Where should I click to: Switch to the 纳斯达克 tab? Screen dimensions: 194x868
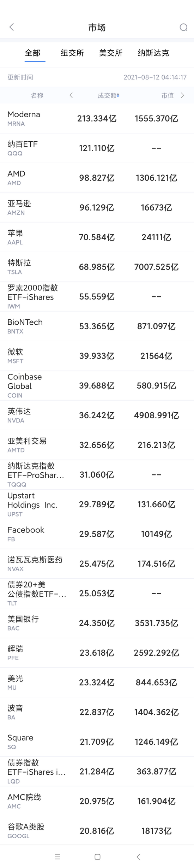click(153, 53)
